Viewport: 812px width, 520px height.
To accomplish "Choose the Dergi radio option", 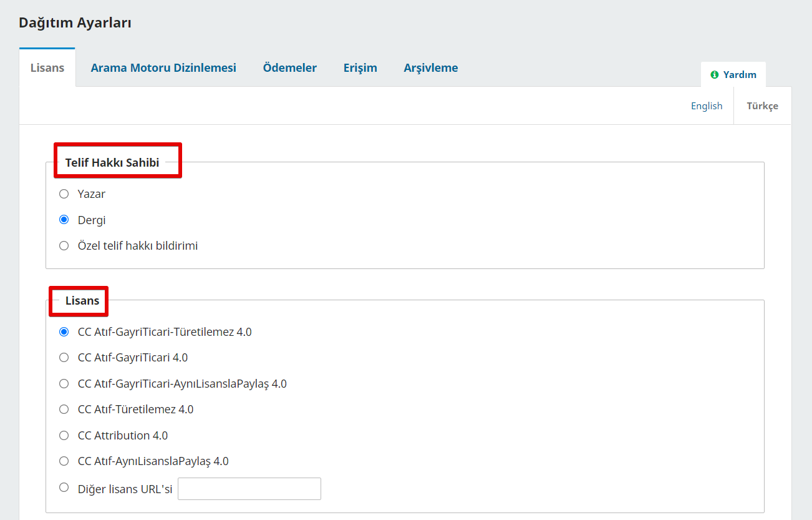I will tap(64, 220).
